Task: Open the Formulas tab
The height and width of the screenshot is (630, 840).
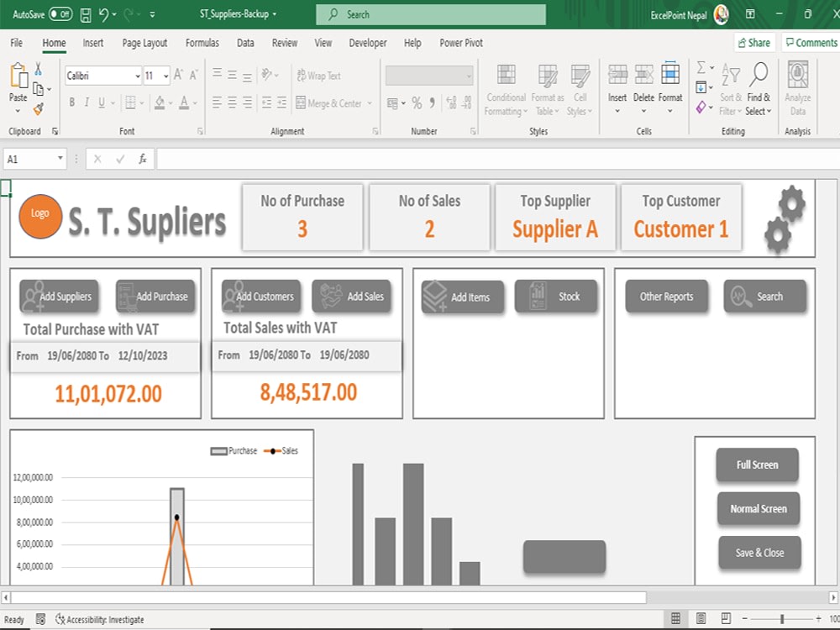Action: click(x=202, y=43)
